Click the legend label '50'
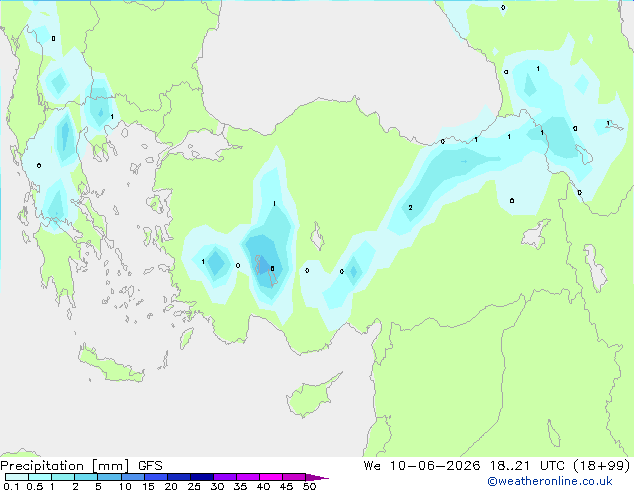Viewport: 634px width, 490px height. [310, 486]
